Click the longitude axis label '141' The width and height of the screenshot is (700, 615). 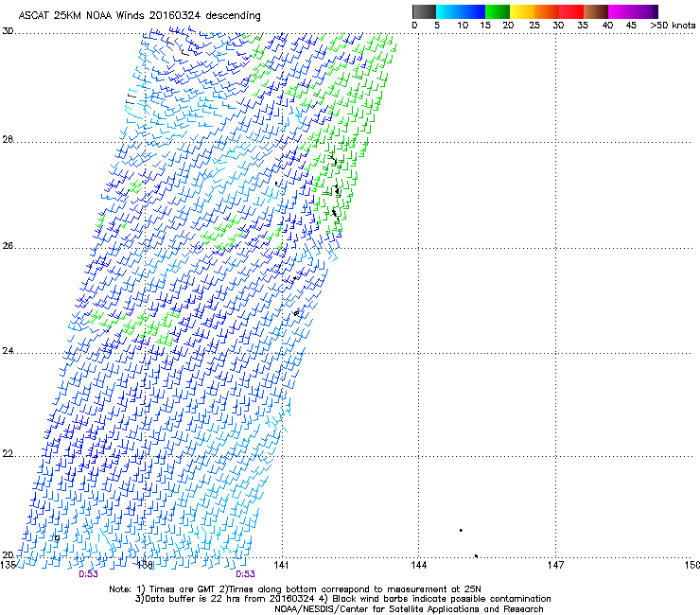click(281, 566)
